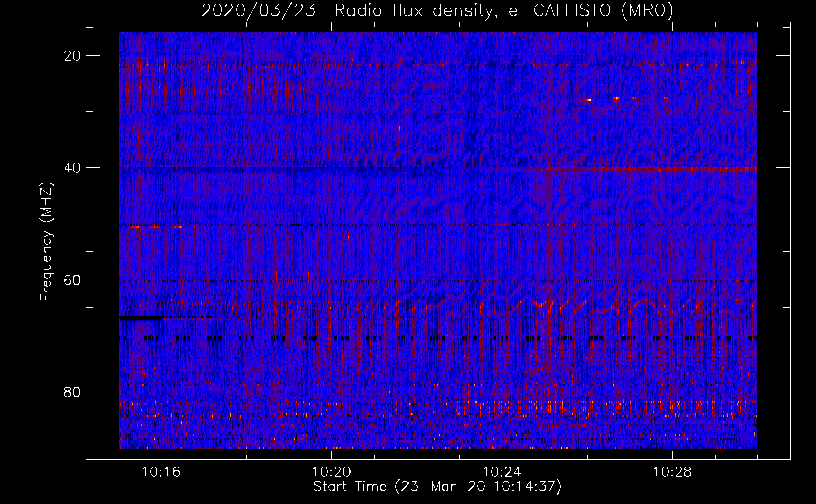Click the 20 MHz frequency tick label
The image size is (816, 504).
pos(73,56)
